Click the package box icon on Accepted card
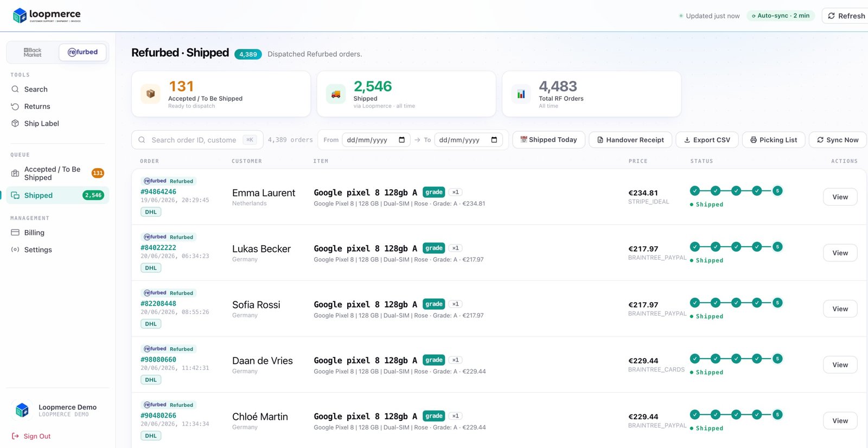 point(150,94)
